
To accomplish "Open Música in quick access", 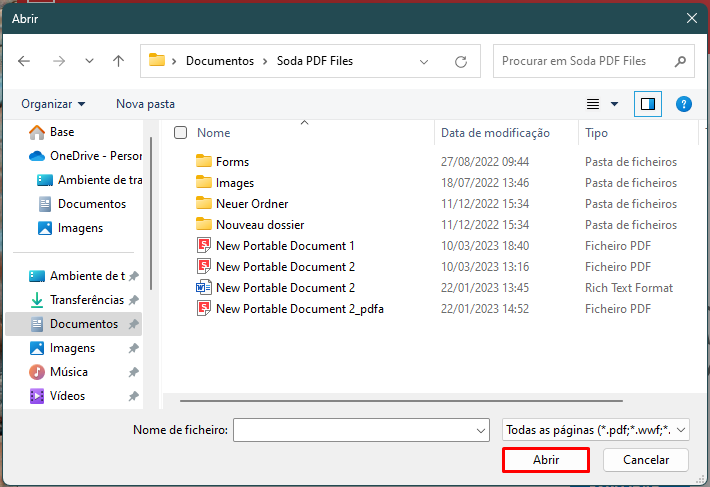I will point(58,372).
